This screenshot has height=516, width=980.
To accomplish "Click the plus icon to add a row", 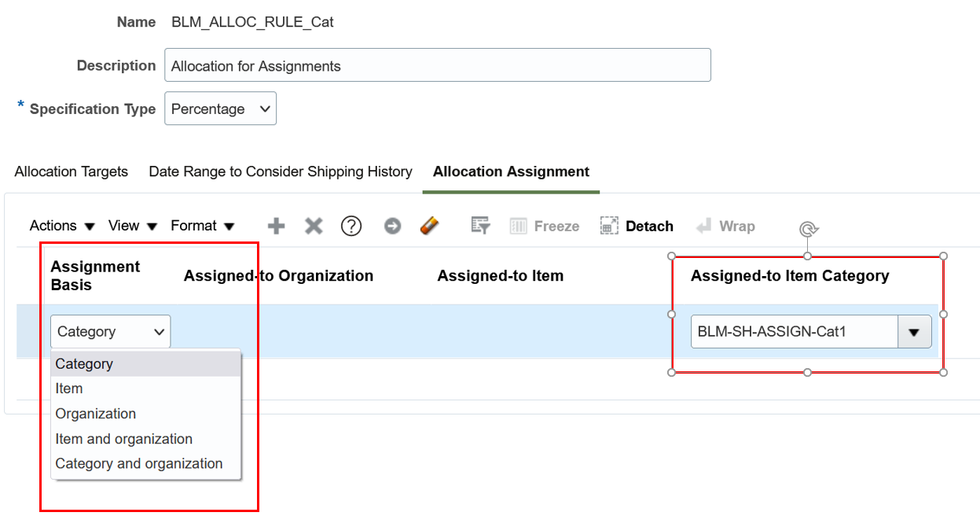I will point(276,227).
